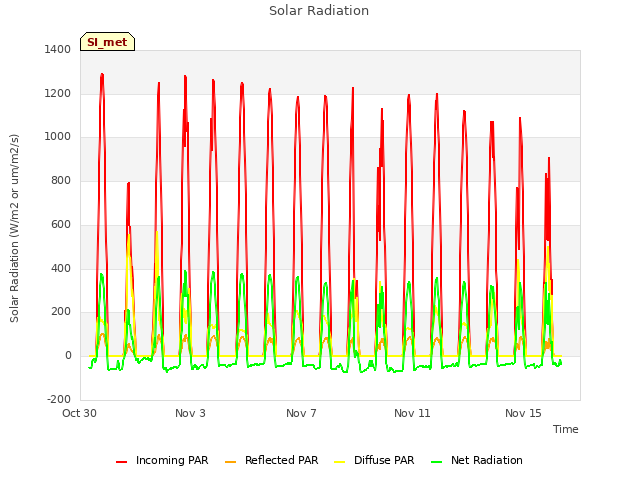Click the 200 y-axis tick label

[61, 312]
